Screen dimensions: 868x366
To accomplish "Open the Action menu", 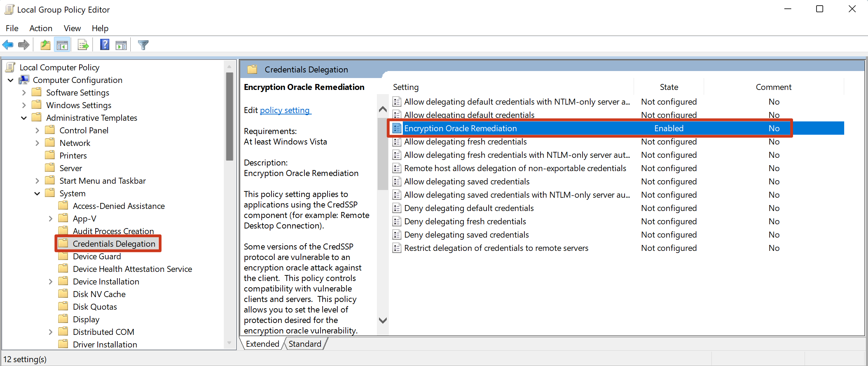I will tap(41, 28).
